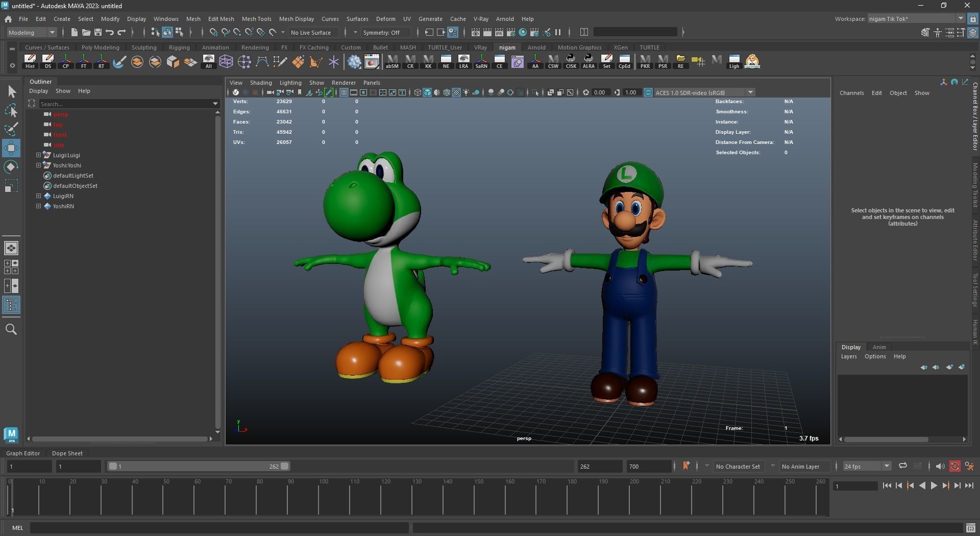Switch to the Arnold shelf tab
This screenshot has width=980, height=536.
tap(536, 47)
